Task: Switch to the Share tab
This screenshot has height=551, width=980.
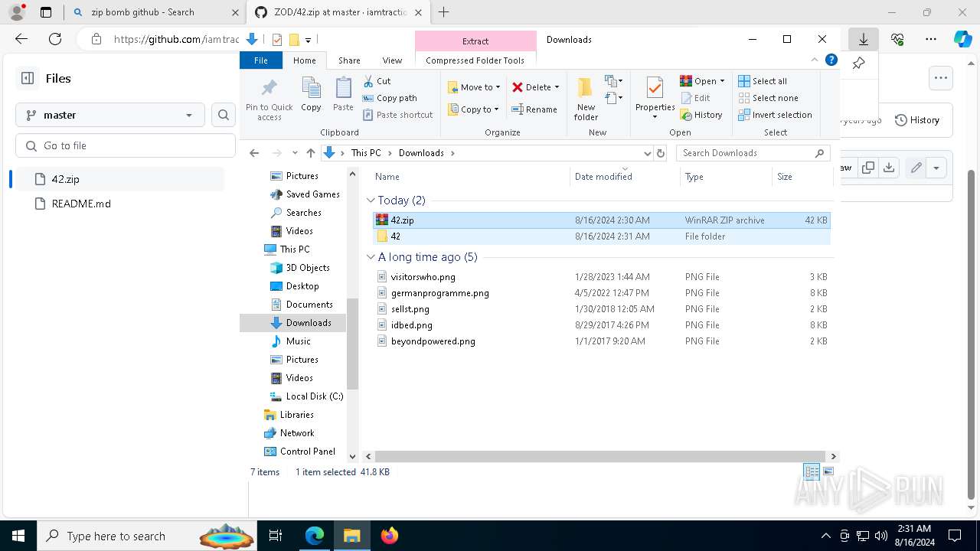Action: [x=349, y=60]
